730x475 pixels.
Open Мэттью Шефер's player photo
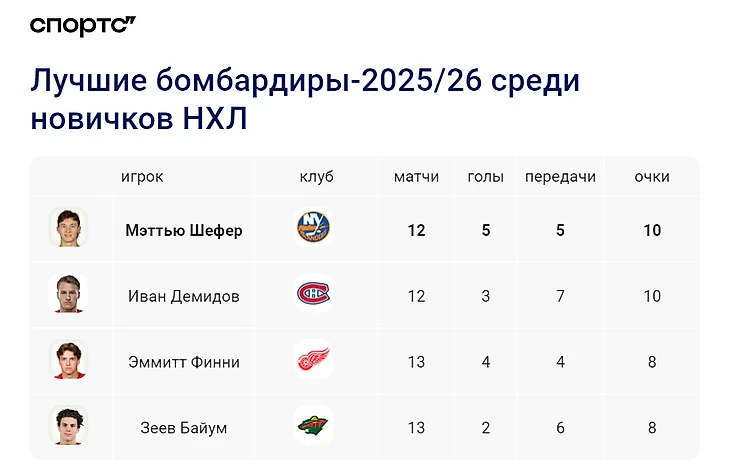click(x=68, y=227)
